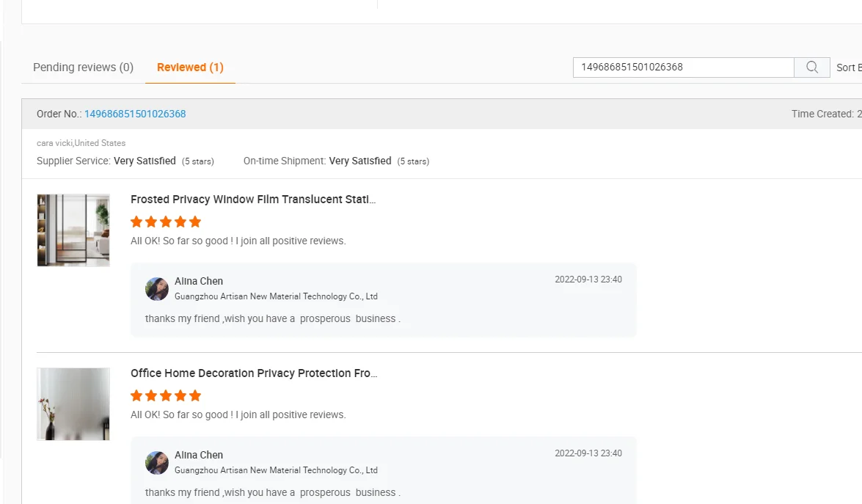Open the Pending reviews tab

click(x=83, y=67)
